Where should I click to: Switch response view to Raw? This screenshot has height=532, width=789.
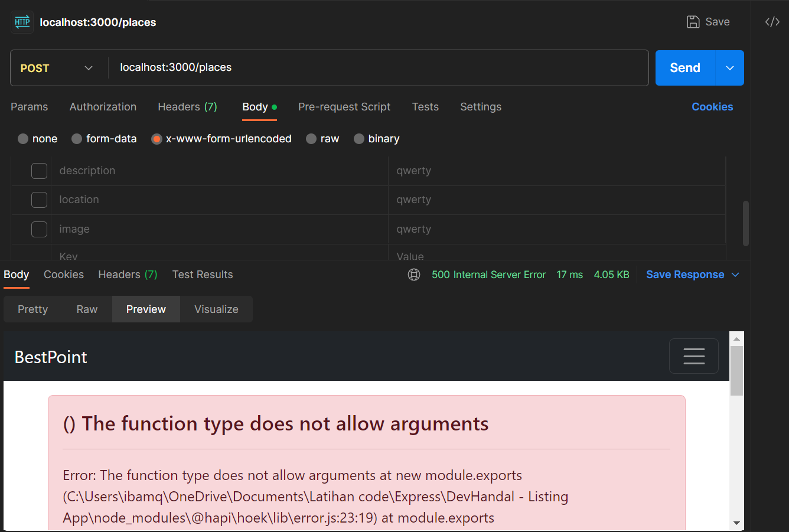[x=87, y=309]
